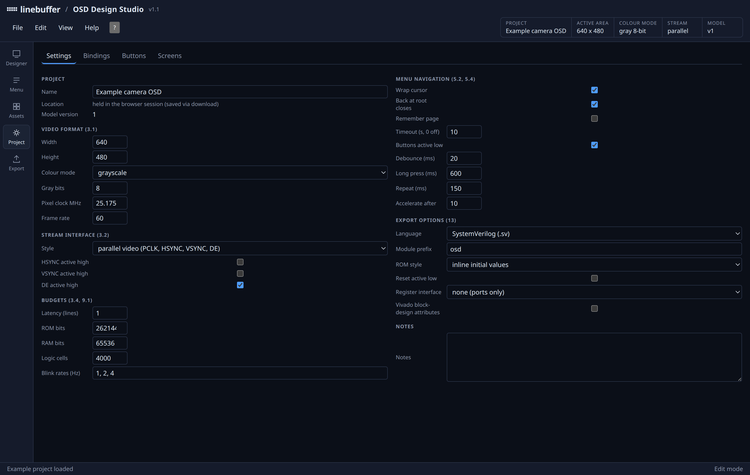Viewport: 750px width, 475px height.
Task: Enable HSYNC active high checkbox
Action: click(240, 262)
